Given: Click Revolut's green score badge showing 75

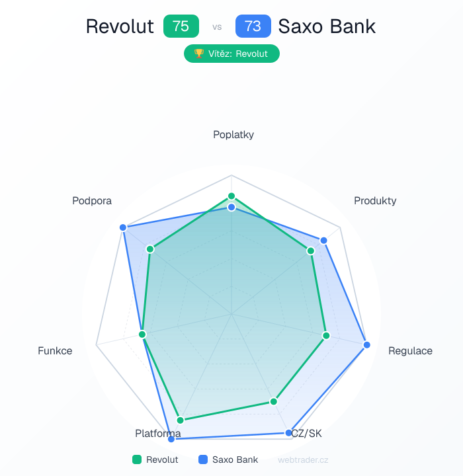Looking at the screenshot, I should pos(181,26).
